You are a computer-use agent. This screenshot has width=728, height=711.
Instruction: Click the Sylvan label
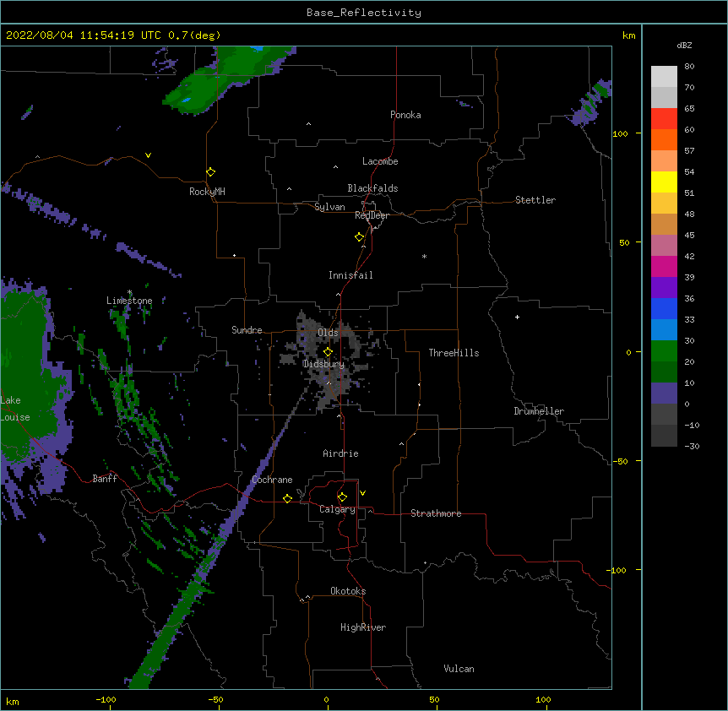point(329,207)
